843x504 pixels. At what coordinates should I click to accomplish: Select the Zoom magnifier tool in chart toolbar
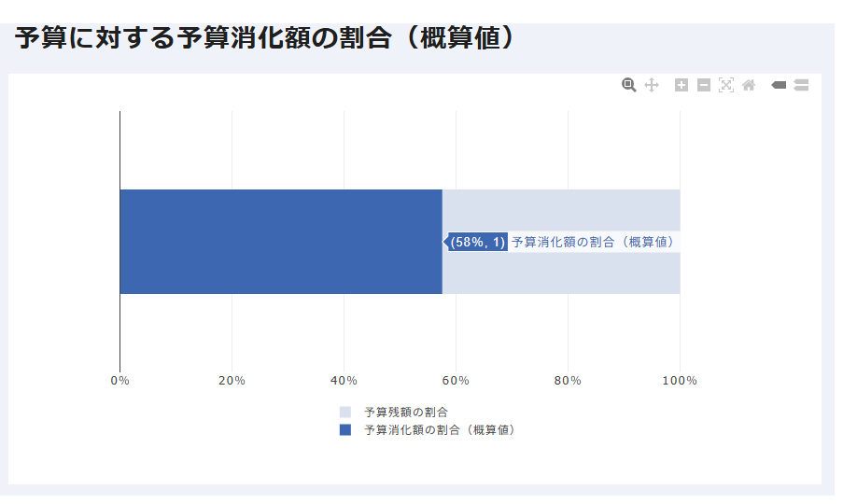tap(629, 85)
